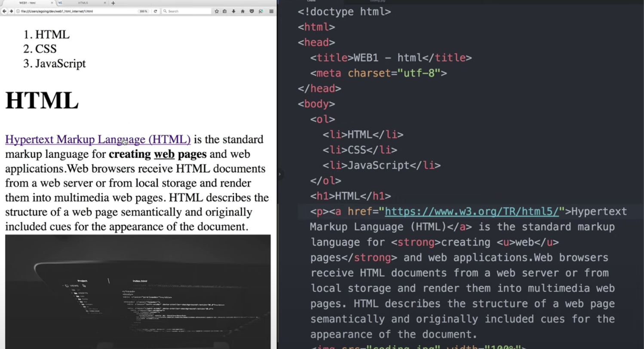Click the "3. JavaScript" list item

(55, 63)
